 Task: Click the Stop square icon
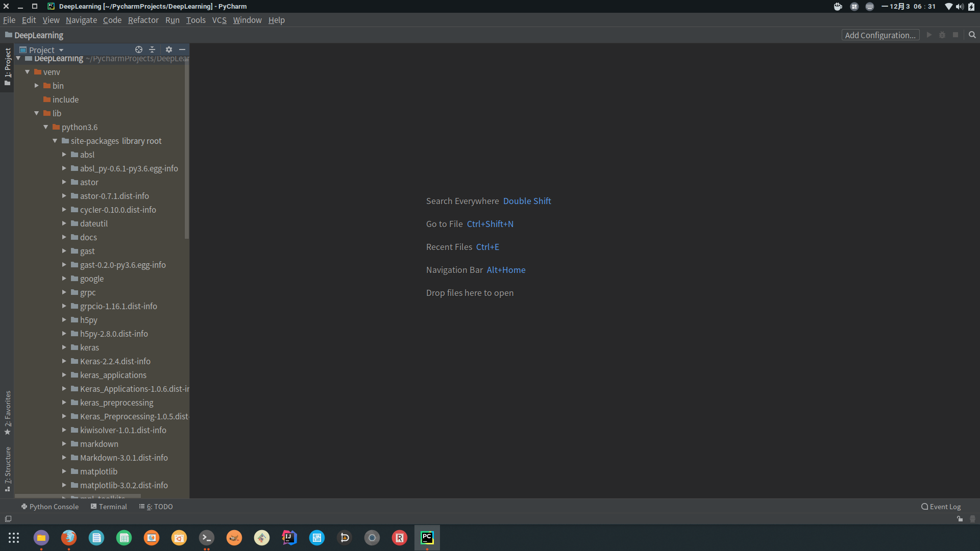point(955,35)
